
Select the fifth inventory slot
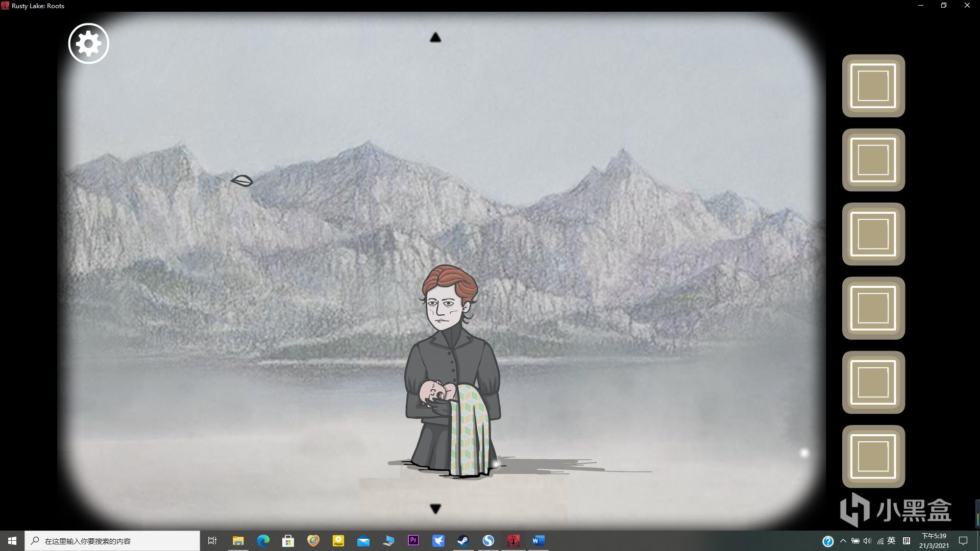(873, 382)
